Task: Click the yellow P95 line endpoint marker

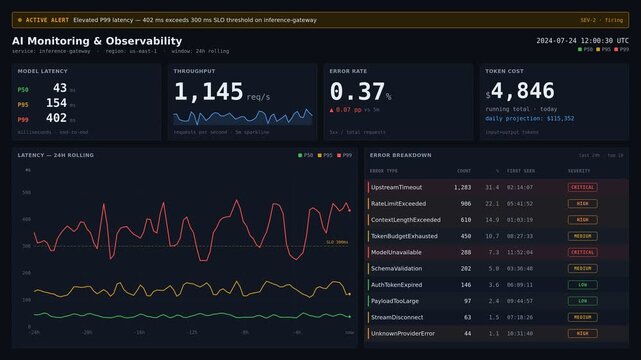Action: click(x=349, y=294)
